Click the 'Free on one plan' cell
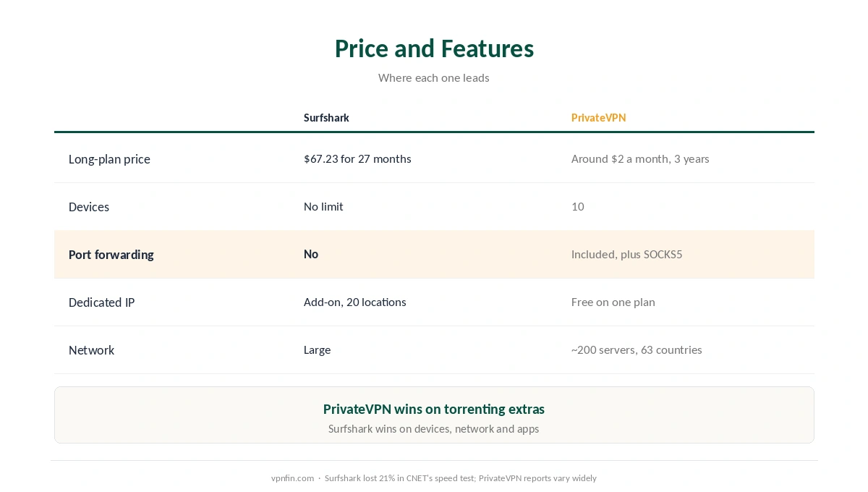This screenshot has height=492, width=868. [x=613, y=302]
